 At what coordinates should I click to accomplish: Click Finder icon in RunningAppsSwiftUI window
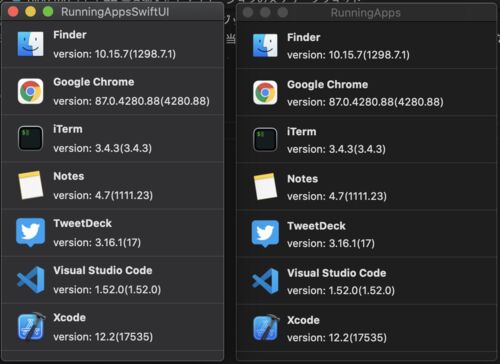click(x=30, y=44)
